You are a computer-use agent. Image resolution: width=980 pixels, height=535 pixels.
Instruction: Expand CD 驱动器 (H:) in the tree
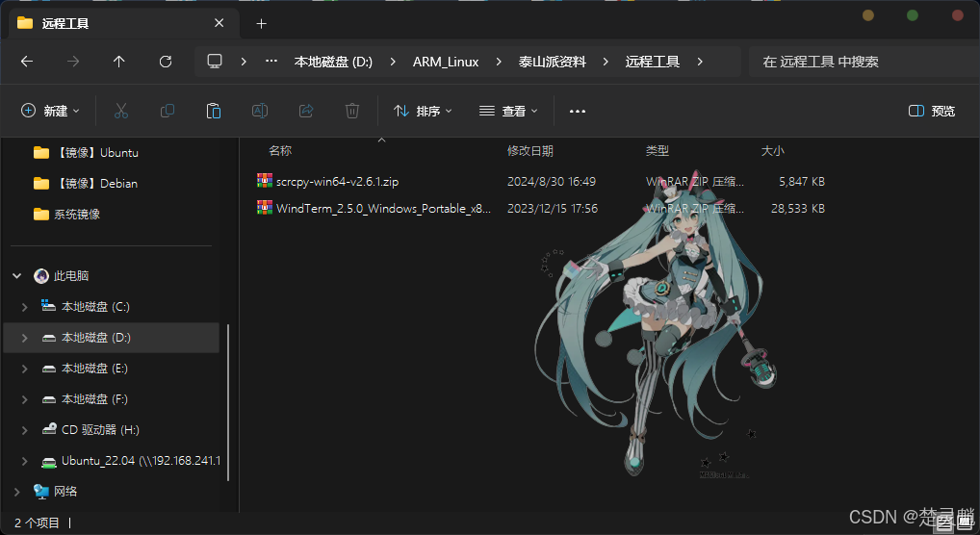click(24, 430)
